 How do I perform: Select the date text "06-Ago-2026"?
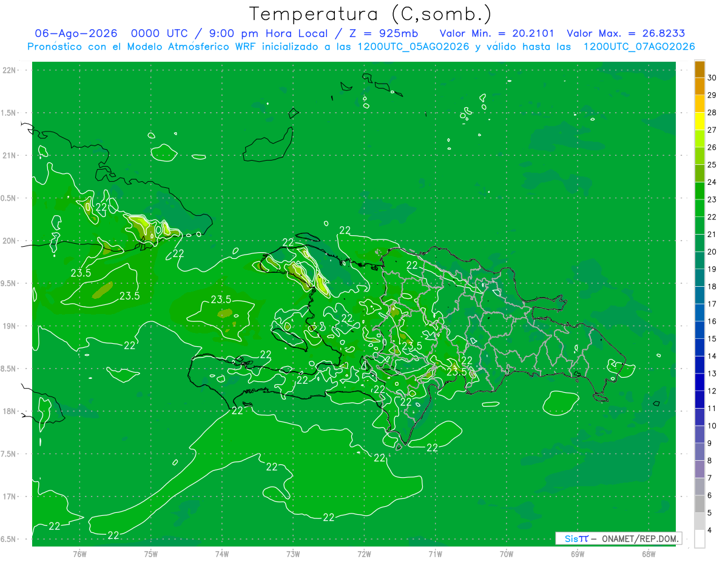76,33
